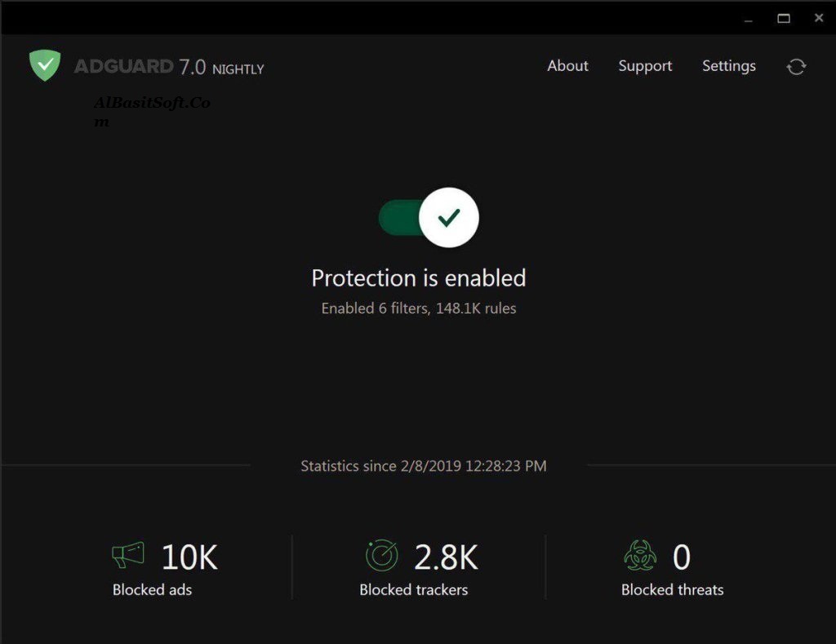The width and height of the screenshot is (836, 644).
Task: Click the 10K blocked ads count
Action: 189,557
